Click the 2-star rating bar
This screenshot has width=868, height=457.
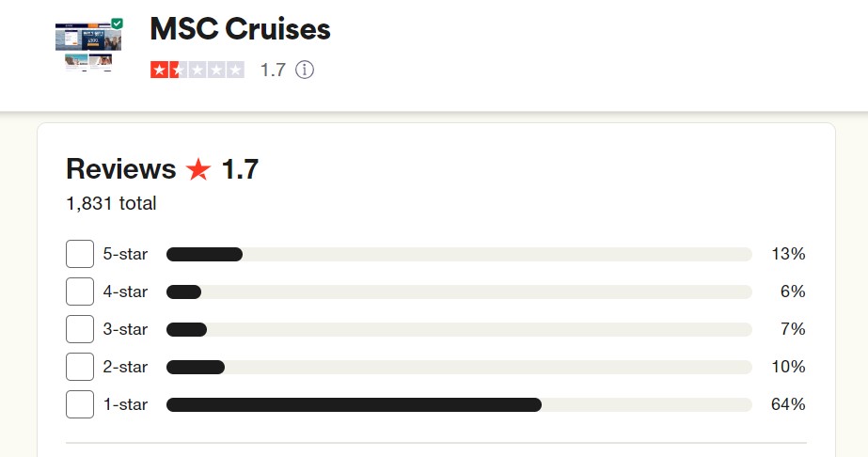point(459,368)
